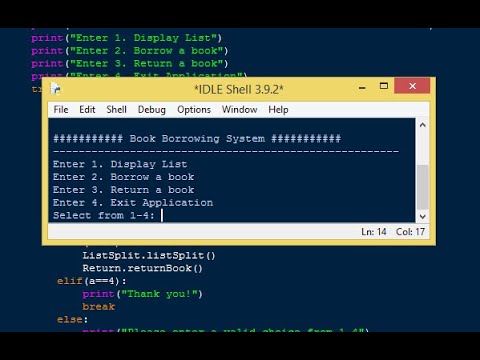Click the IDLE Python icon in title bar
This screenshot has height=360, width=480.
(56, 89)
